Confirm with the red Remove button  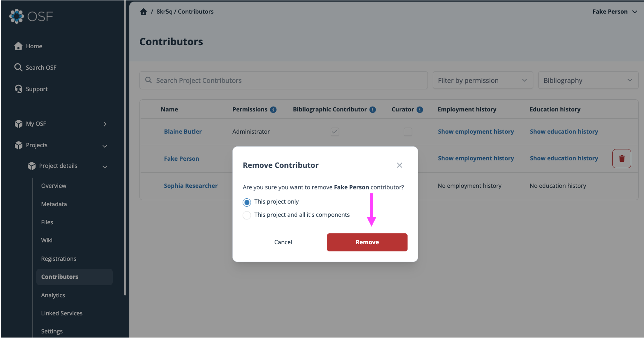click(x=367, y=242)
